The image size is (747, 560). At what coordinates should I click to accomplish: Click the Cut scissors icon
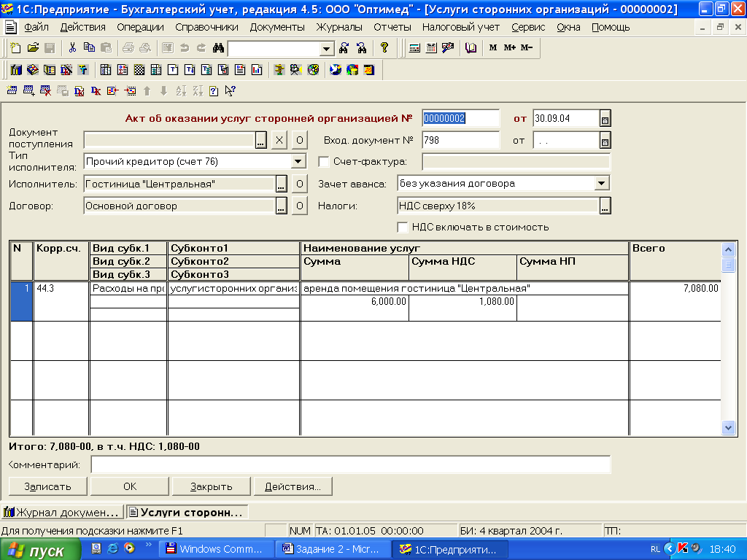pyautogui.click(x=72, y=48)
